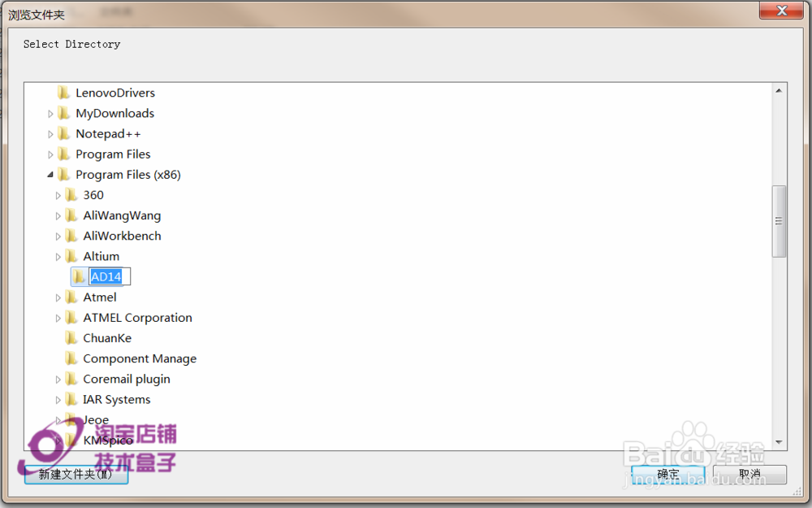Select the Altium folder name
812x508 pixels.
[101, 257]
